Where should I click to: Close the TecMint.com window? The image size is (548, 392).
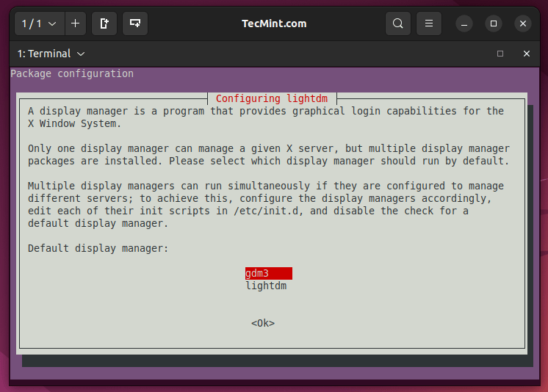click(x=523, y=23)
